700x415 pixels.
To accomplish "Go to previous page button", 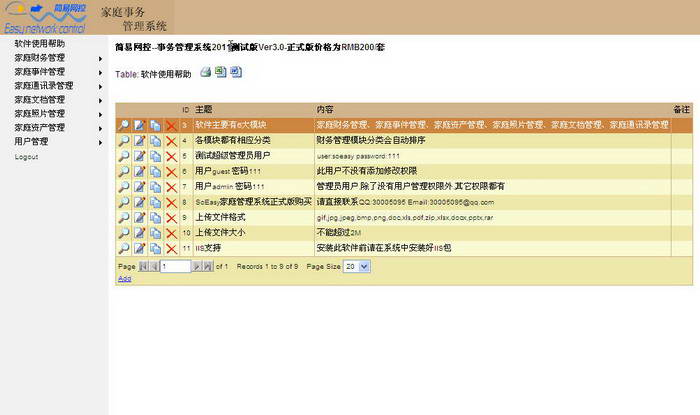I will click(x=154, y=266).
